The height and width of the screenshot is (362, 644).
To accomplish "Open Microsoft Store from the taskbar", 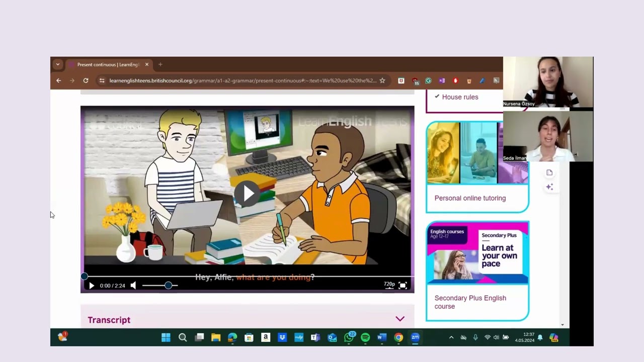I will click(x=249, y=337).
